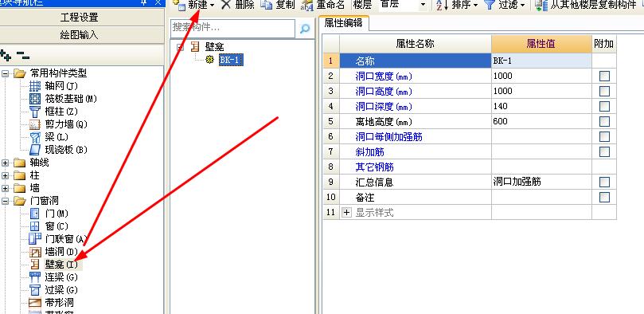
Task: Select 轴网(J) grid icon in tree
Action: pyautogui.click(x=35, y=86)
